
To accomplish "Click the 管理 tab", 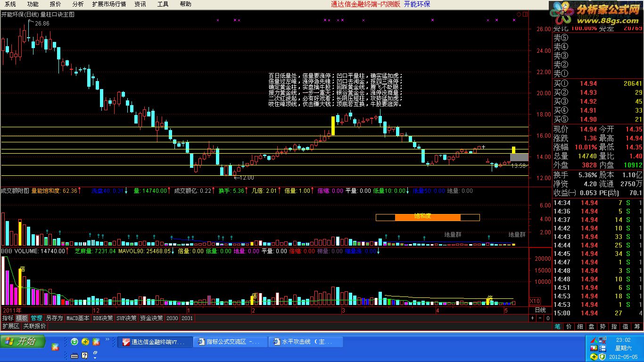I will coord(36,318).
